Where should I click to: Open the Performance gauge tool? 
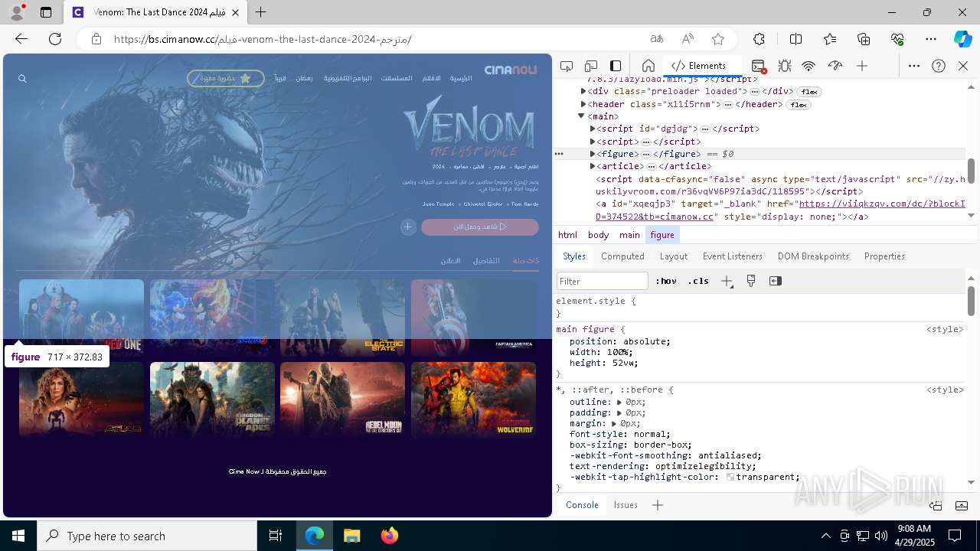click(x=835, y=66)
